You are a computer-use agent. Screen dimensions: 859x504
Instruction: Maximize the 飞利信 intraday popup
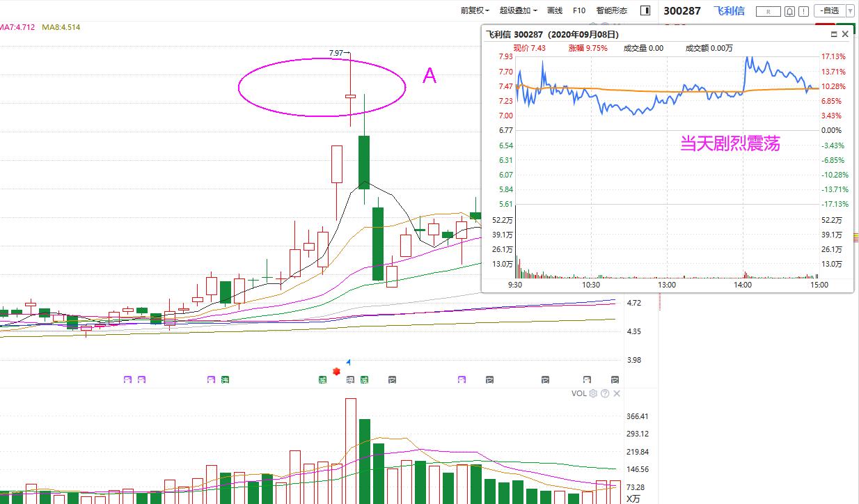(834, 34)
